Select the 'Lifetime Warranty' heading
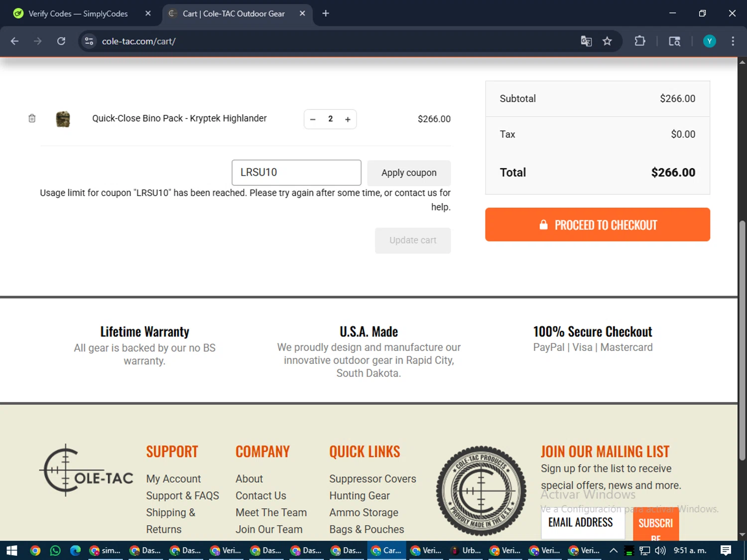747x560 pixels. 144,332
